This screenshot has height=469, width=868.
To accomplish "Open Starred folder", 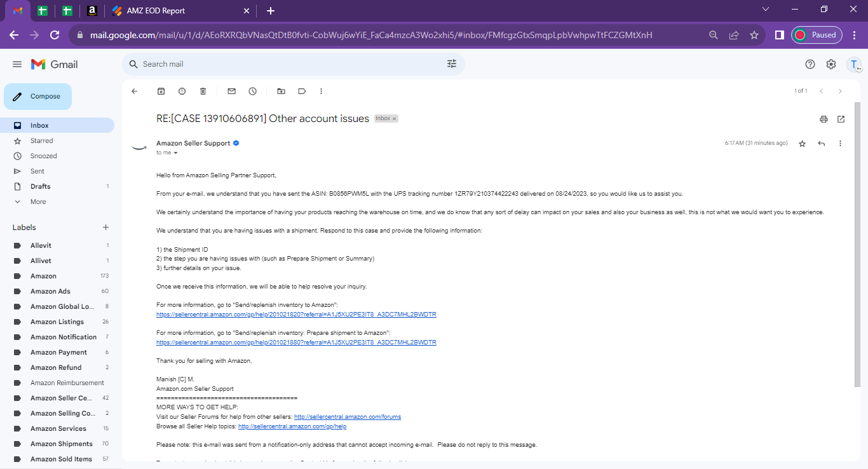I will pyautogui.click(x=57, y=140).
